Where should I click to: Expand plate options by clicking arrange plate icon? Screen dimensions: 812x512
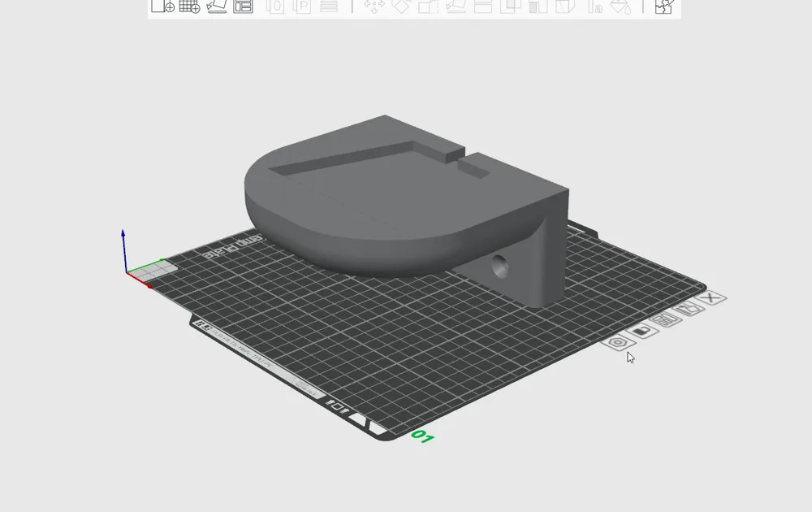664,319
